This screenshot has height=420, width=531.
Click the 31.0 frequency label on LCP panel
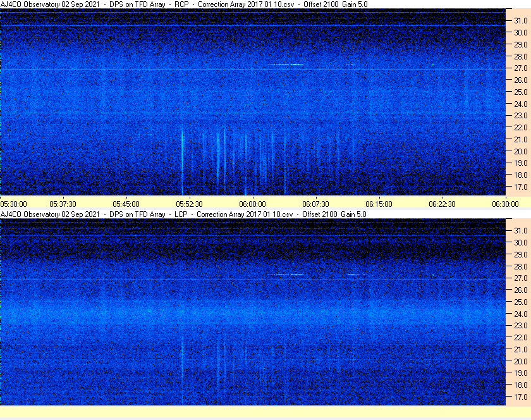[x=521, y=230]
